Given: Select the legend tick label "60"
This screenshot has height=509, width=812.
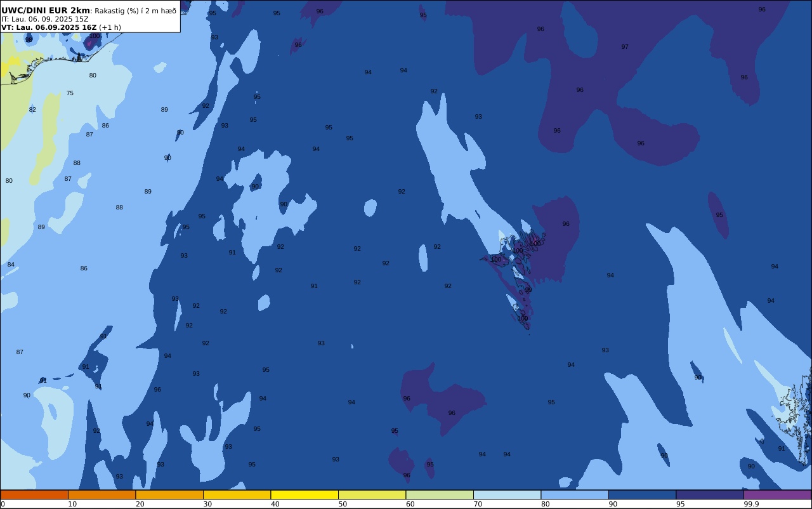Looking at the screenshot, I should (410, 504).
